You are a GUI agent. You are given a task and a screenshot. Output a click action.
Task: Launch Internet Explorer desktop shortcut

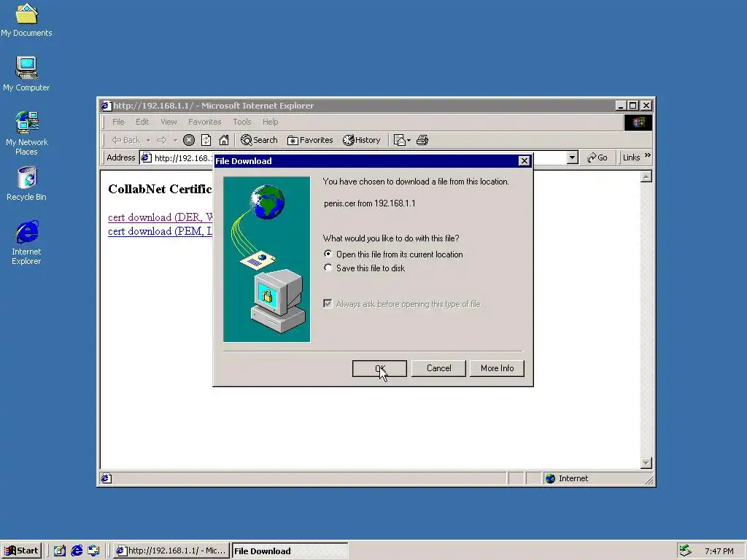26,242
